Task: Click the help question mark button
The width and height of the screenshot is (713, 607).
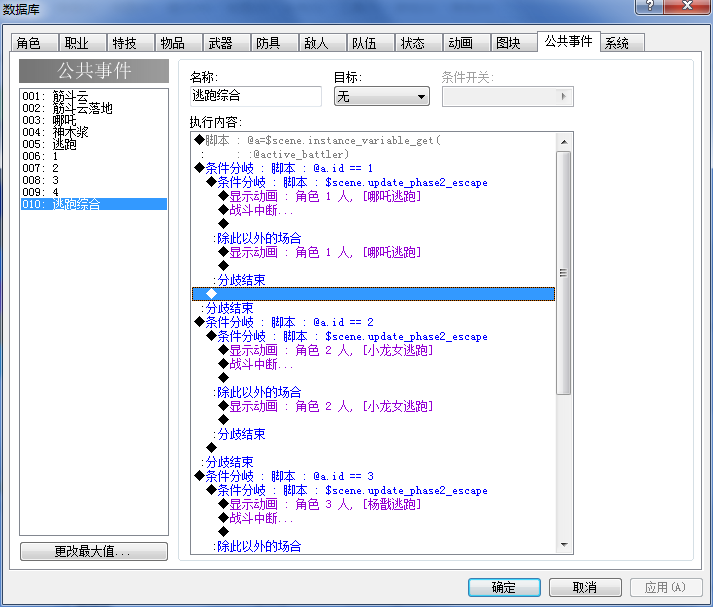Action: point(649,5)
